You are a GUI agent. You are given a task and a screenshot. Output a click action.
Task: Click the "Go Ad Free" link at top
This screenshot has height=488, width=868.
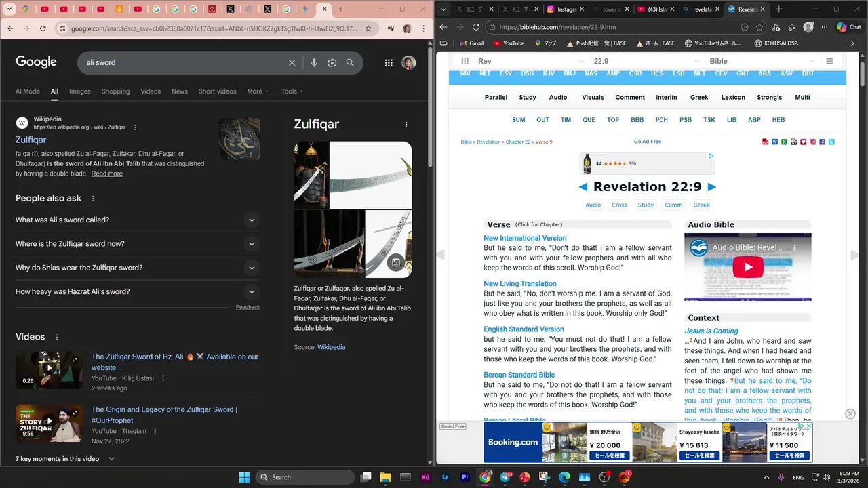pos(648,142)
